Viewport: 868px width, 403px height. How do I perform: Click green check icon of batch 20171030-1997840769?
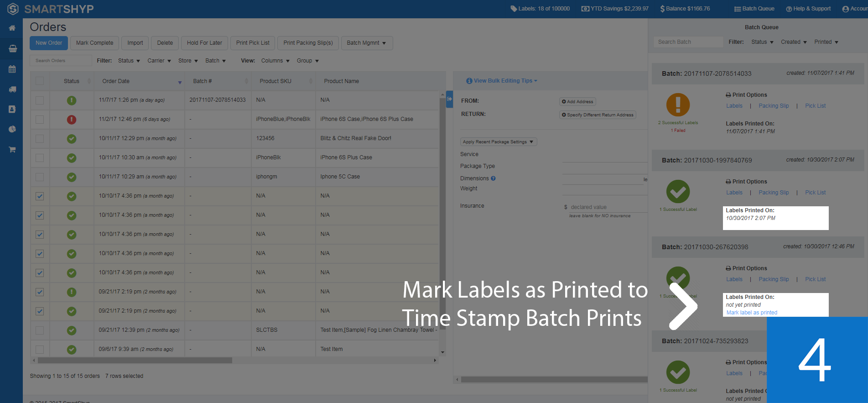pyautogui.click(x=678, y=191)
